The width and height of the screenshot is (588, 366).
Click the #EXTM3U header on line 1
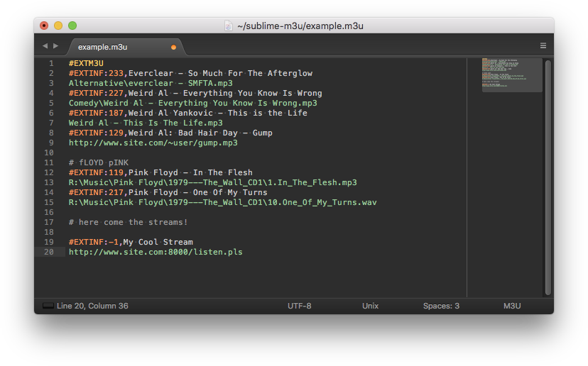tap(86, 63)
